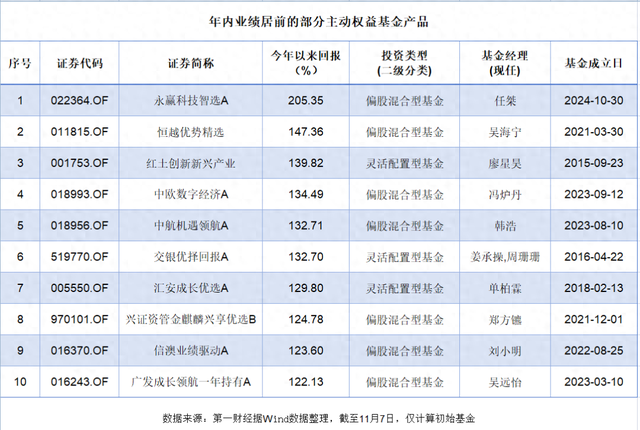Click inception date 2021-03-30
The height and width of the screenshot is (430, 640).
[x=594, y=132]
